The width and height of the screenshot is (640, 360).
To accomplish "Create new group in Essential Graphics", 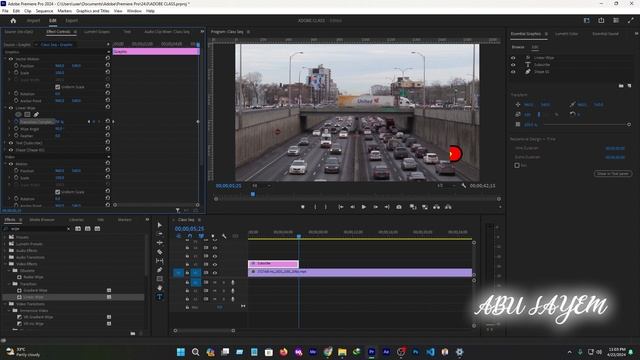I will pos(621,86).
